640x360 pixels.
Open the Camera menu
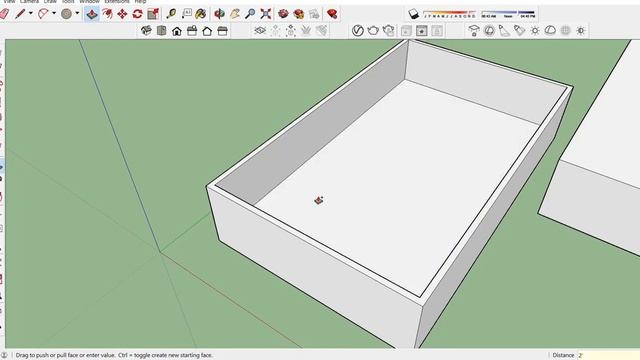[29, 2]
